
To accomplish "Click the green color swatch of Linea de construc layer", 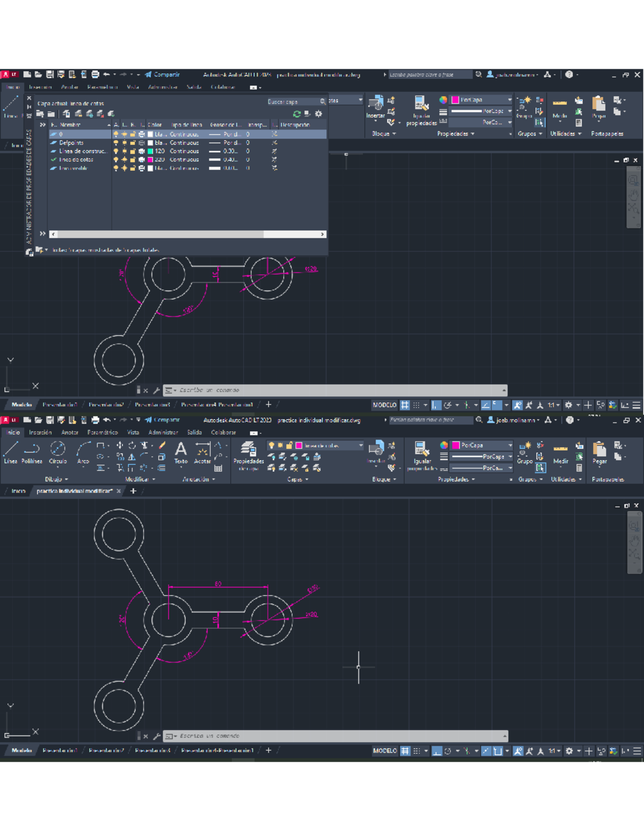I will pyautogui.click(x=151, y=151).
